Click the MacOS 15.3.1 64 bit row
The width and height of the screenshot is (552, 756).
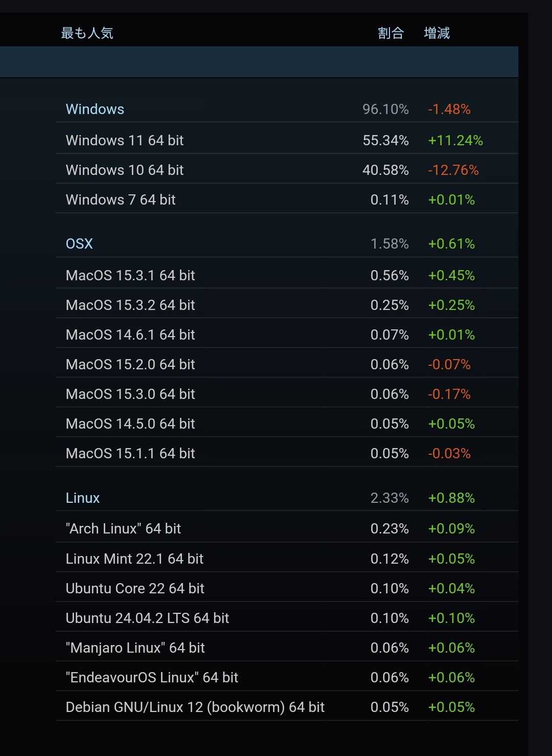[130, 276]
